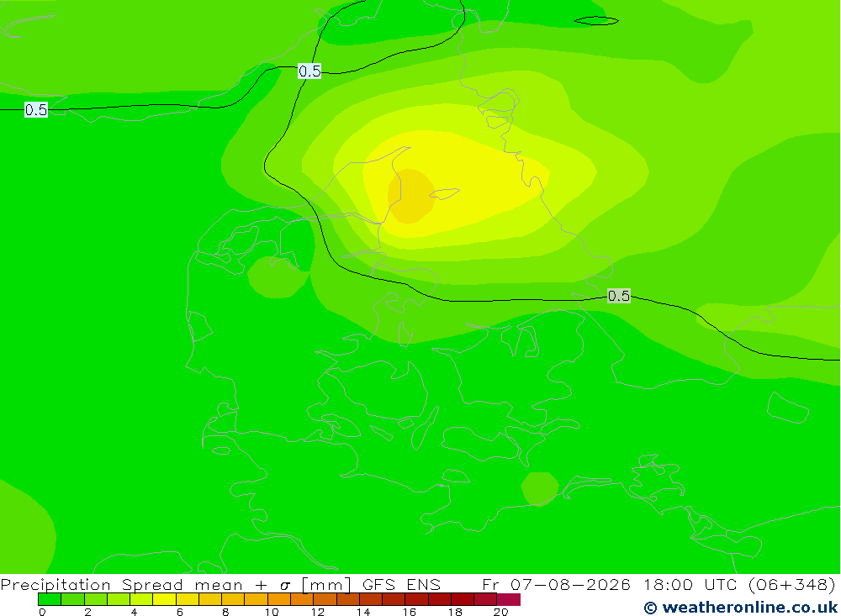Click the 'Fr 07-08-2026' date text

pyautogui.click(x=556, y=584)
